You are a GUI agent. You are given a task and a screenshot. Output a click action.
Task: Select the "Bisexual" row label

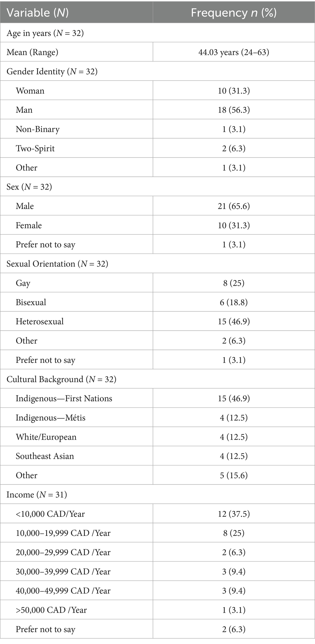click(31, 302)
